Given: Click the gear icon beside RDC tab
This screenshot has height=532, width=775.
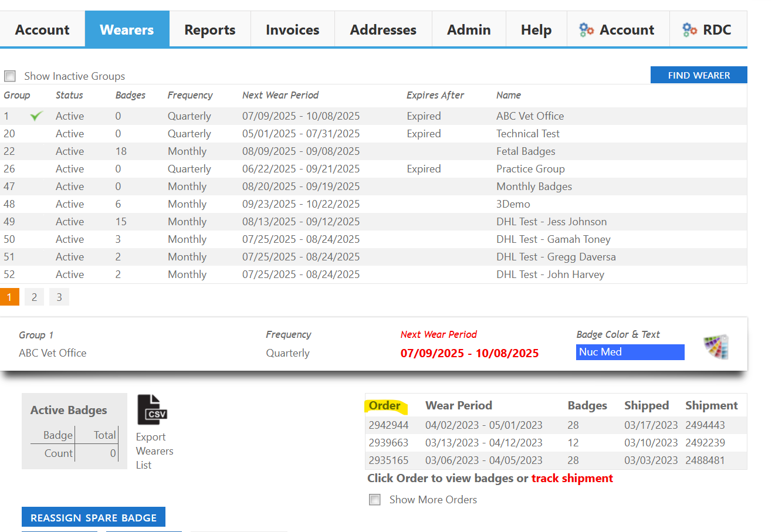Looking at the screenshot, I should point(689,30).
